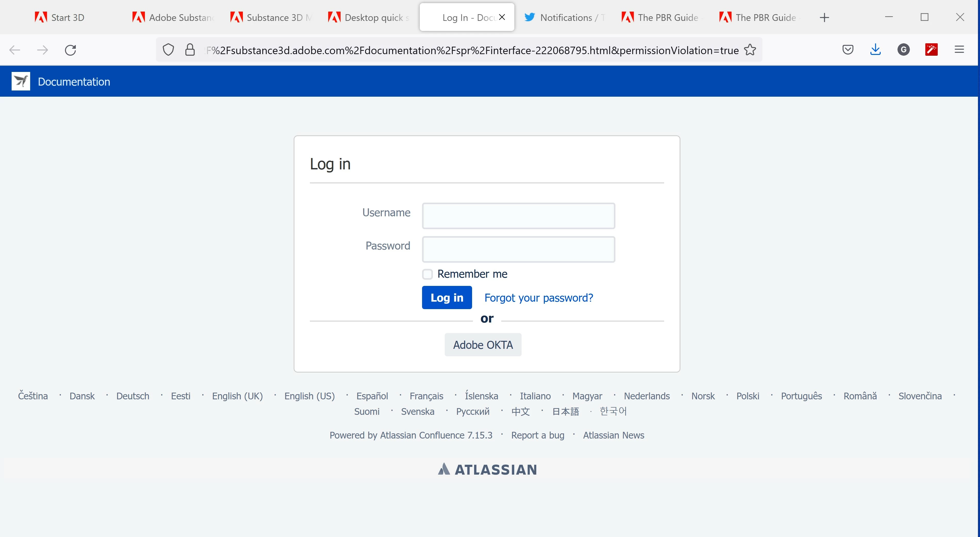Select the Deutsch language link
Screen dimensions: 980x537
pos(132,396)
